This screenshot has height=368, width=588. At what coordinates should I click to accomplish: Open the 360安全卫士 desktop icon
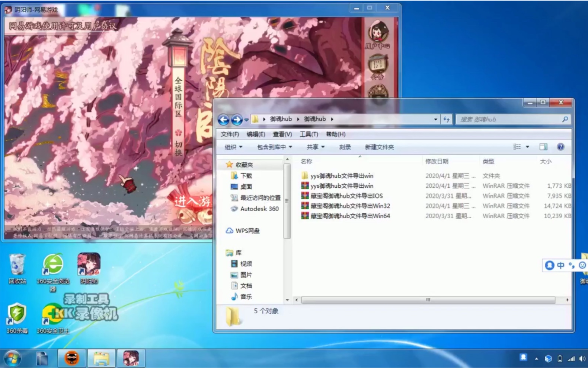coord(52,318)
